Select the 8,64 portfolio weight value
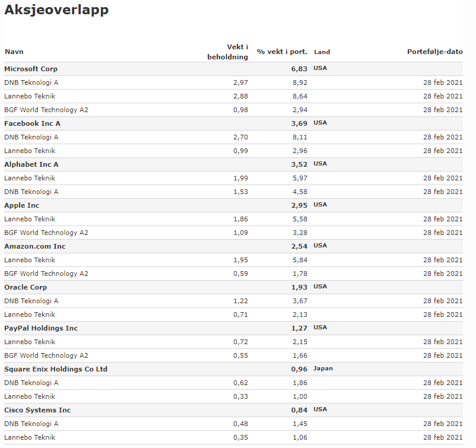Viewport: 476px width, 448px height. tap(300, 96)
